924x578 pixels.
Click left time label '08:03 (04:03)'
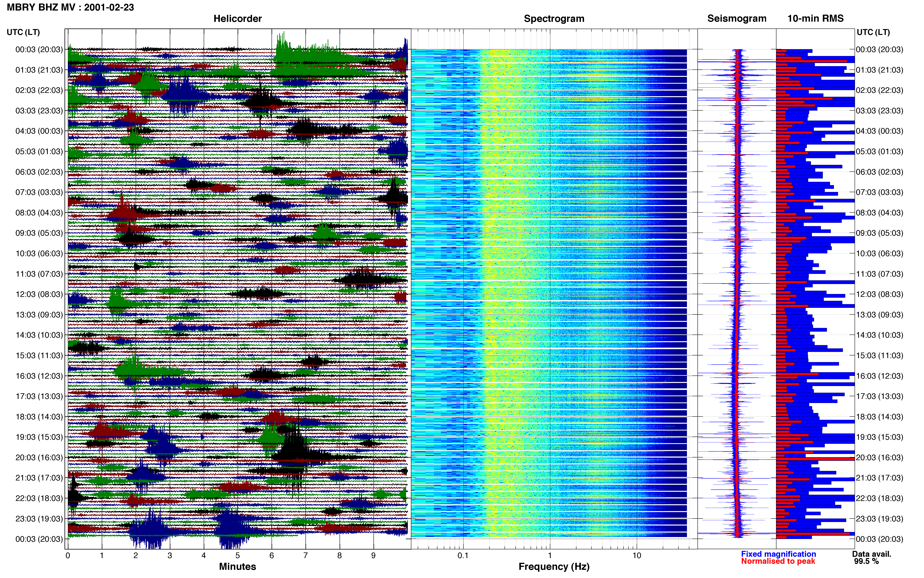click(39, 213)
